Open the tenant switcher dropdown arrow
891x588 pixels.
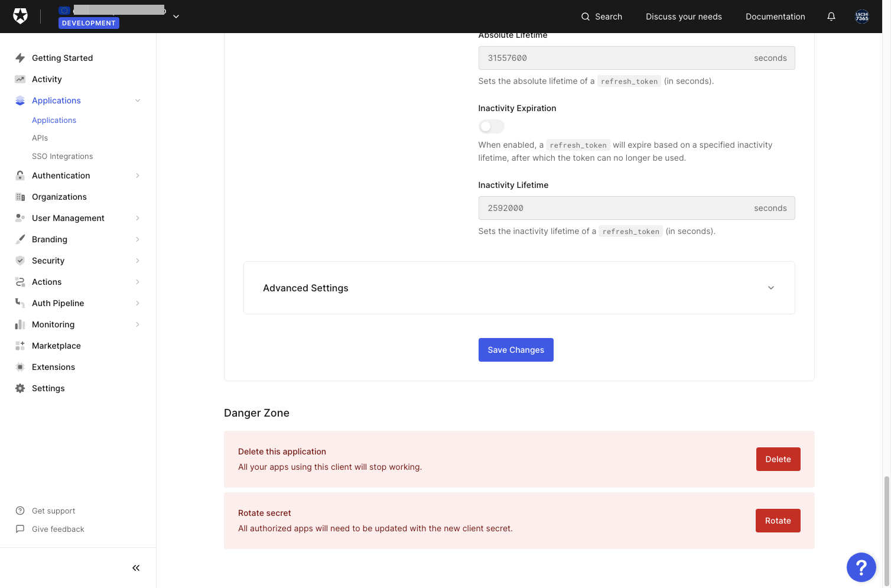pyautogui.click(x=176, y=17)
